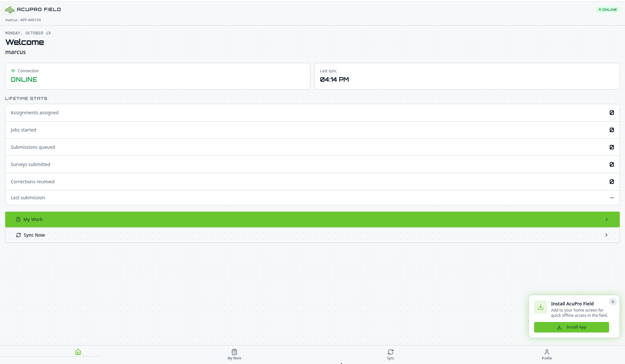Click refresh icon beside Sync Now

[x=19, y=235]
